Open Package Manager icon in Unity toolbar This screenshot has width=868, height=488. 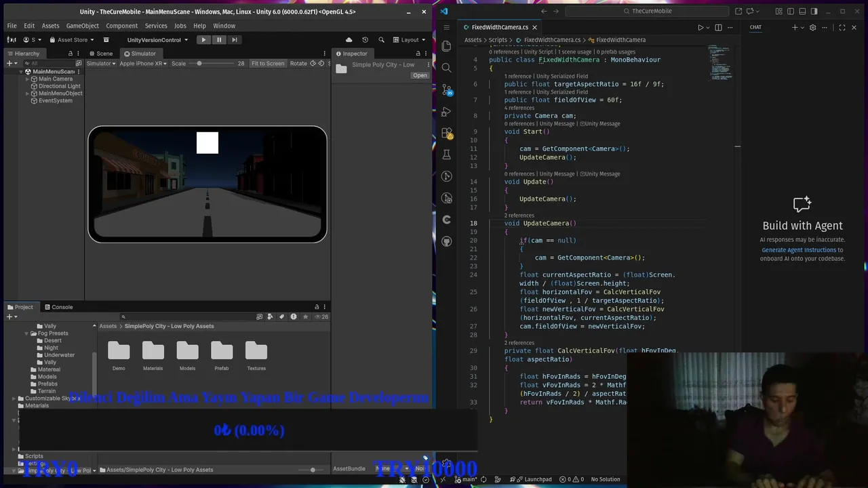(106, 40)
